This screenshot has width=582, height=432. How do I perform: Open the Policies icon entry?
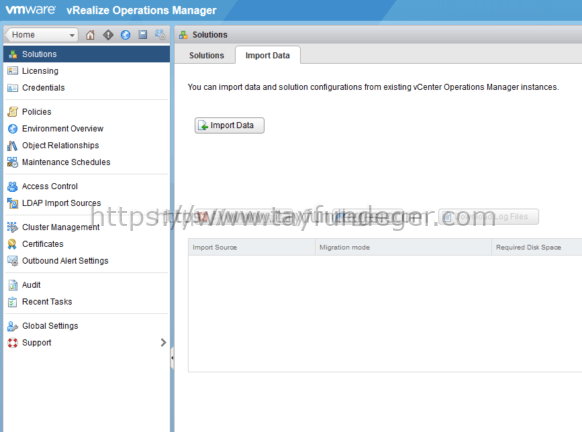[x=13, y=112]
